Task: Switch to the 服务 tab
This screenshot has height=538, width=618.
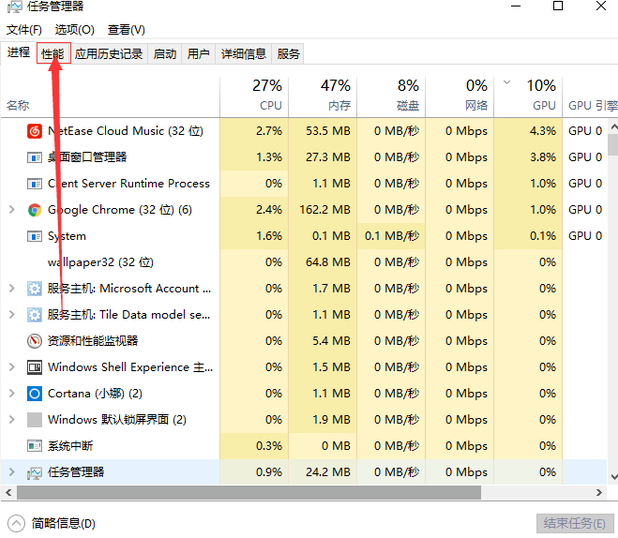Action: 288,54
